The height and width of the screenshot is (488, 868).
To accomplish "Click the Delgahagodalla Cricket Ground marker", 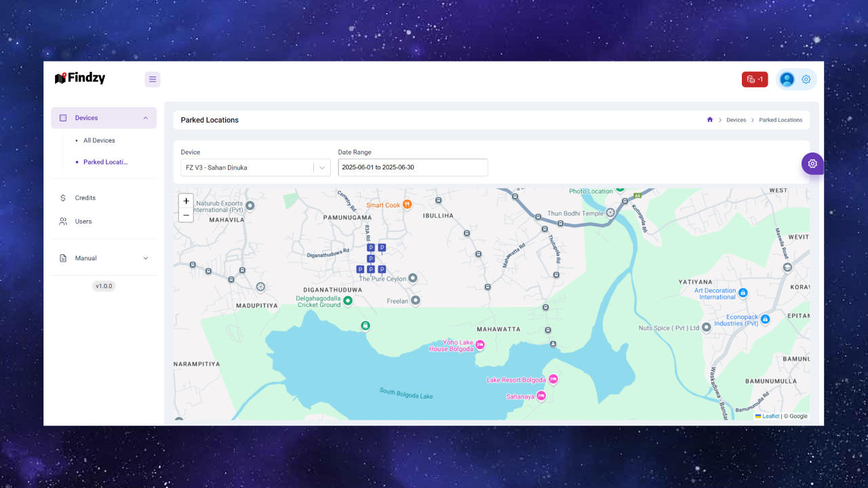I will tap(348, 300).
